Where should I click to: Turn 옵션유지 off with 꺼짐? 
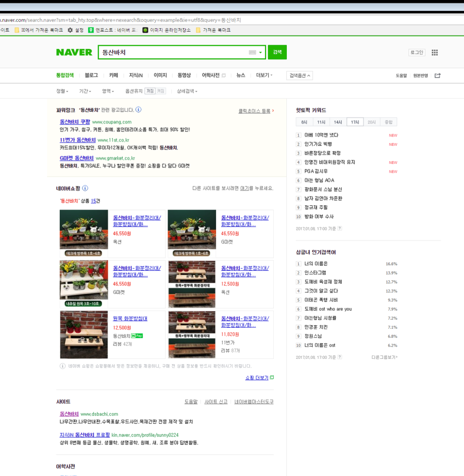[150, 91]
